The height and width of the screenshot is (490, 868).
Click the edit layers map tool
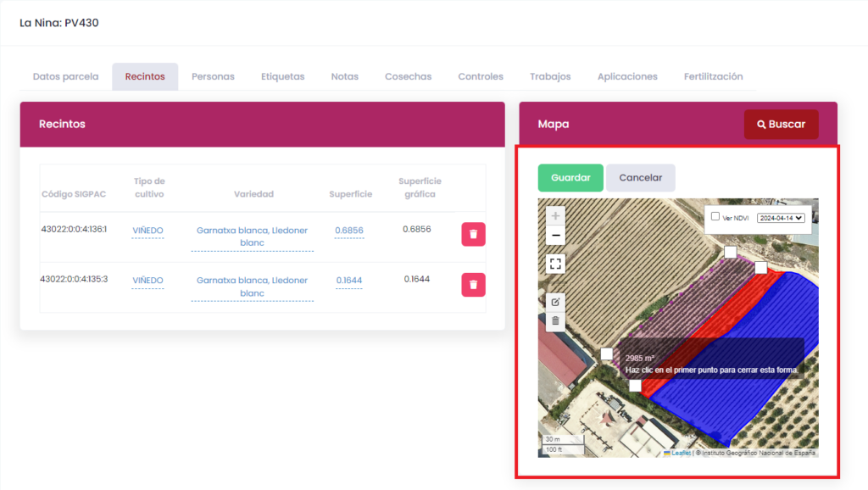tap(555, 301)
